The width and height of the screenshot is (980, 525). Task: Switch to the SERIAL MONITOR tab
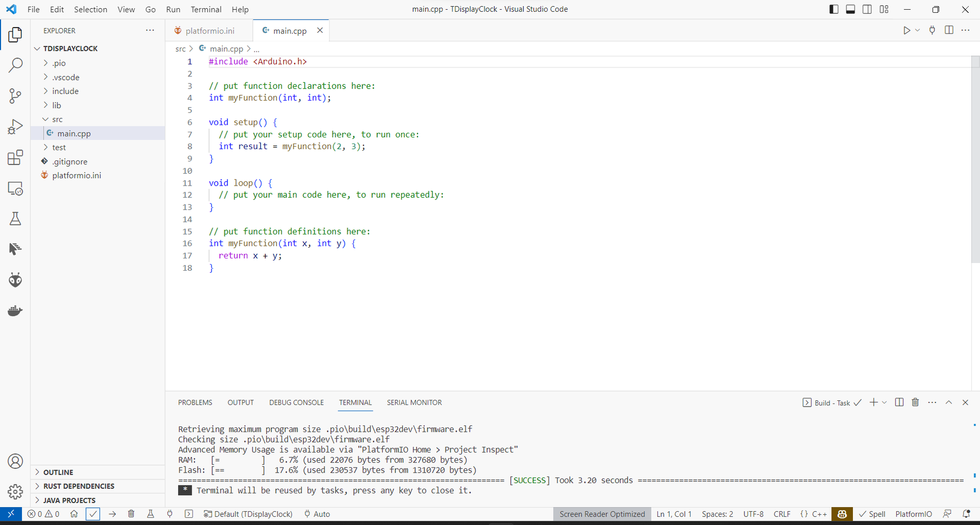(414, 402)
